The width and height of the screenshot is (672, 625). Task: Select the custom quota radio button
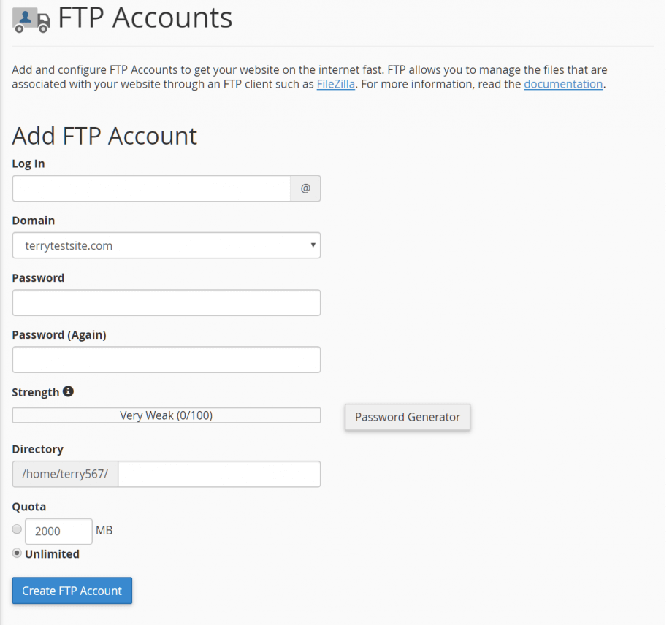[x=16, y=529]
